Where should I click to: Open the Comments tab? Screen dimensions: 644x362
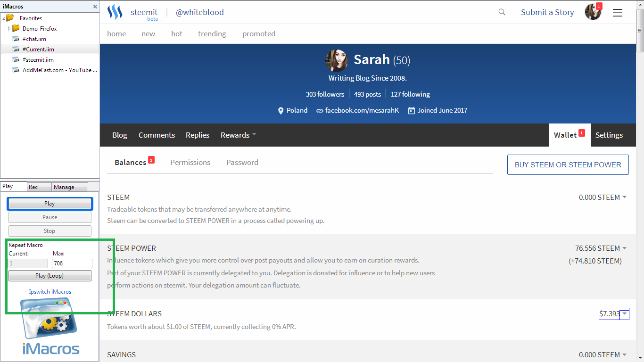(157, 135)
